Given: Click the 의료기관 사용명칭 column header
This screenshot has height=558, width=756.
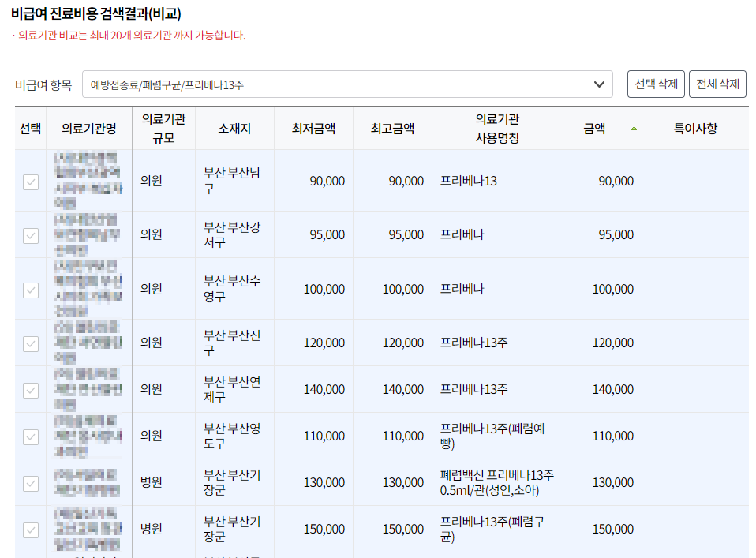Looking at the screenshot, I should (498, 127).
